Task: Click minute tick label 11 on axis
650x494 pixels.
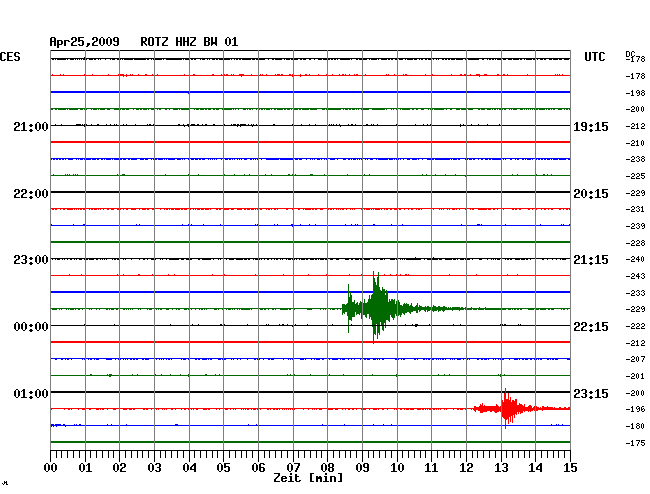Action: click(431, 468)
